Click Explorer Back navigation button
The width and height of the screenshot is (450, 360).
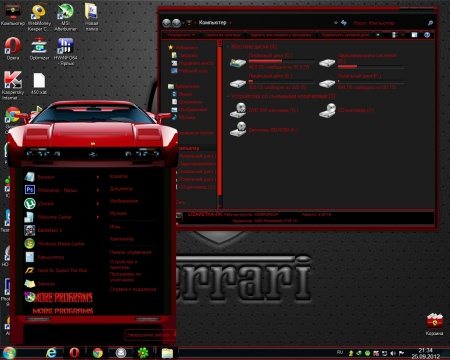166,23
